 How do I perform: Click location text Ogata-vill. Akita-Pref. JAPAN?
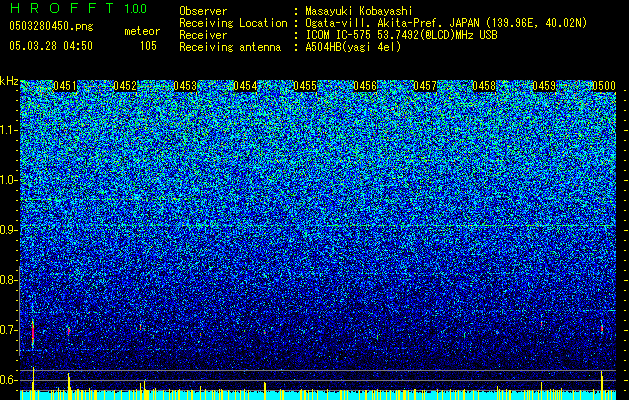point(392,23)
